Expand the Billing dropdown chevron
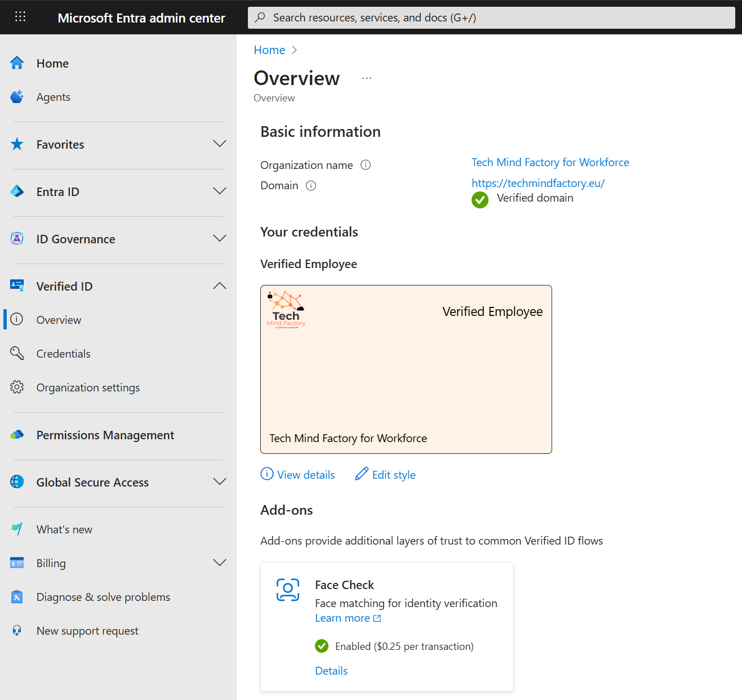This screenshot has width=742, height=700. click(219, 563)
